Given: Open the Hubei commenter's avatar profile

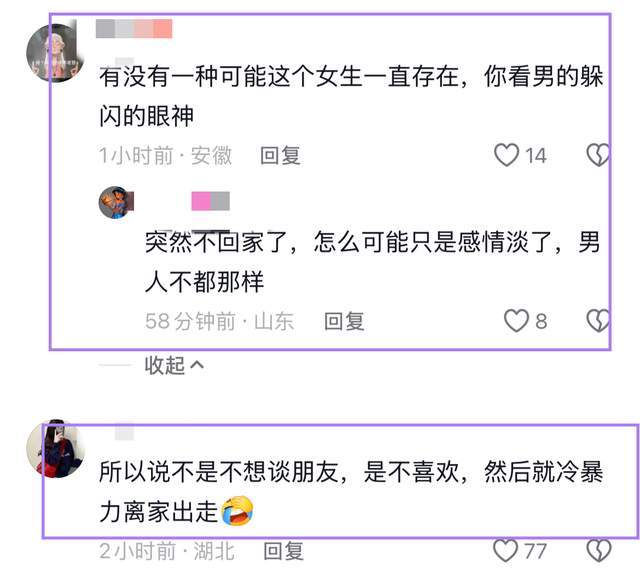Looking at the screenshot, I should [x=56, y=449].
